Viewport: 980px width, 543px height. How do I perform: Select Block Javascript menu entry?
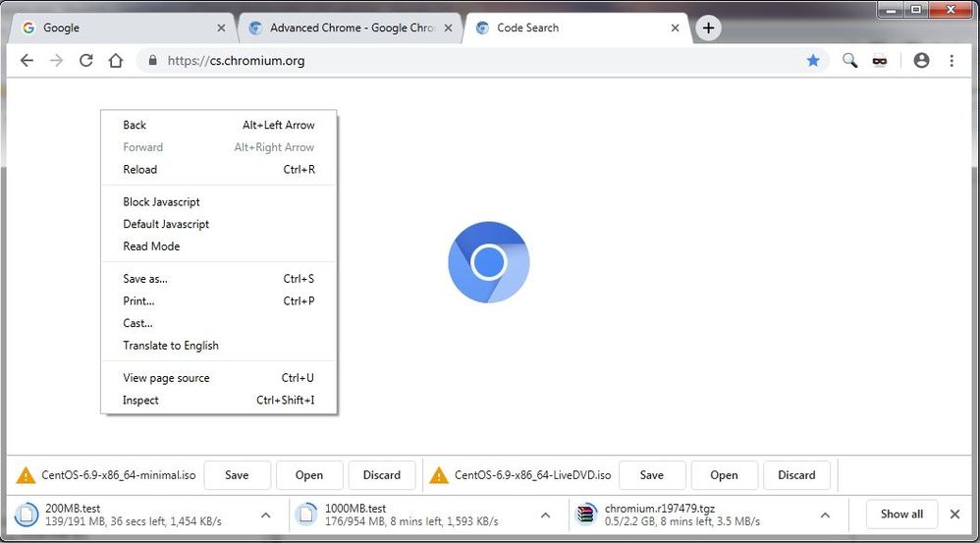[x=219, y=202]
